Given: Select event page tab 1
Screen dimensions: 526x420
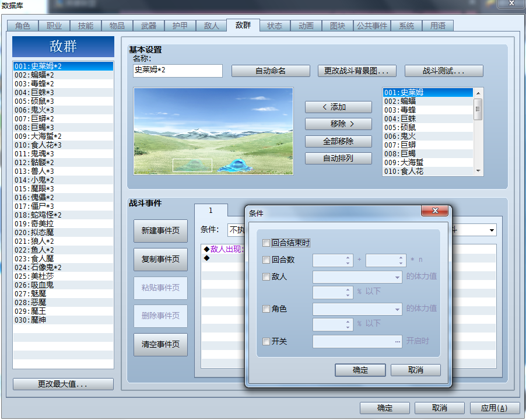Looking at the screenshot, I should [211, 211].
